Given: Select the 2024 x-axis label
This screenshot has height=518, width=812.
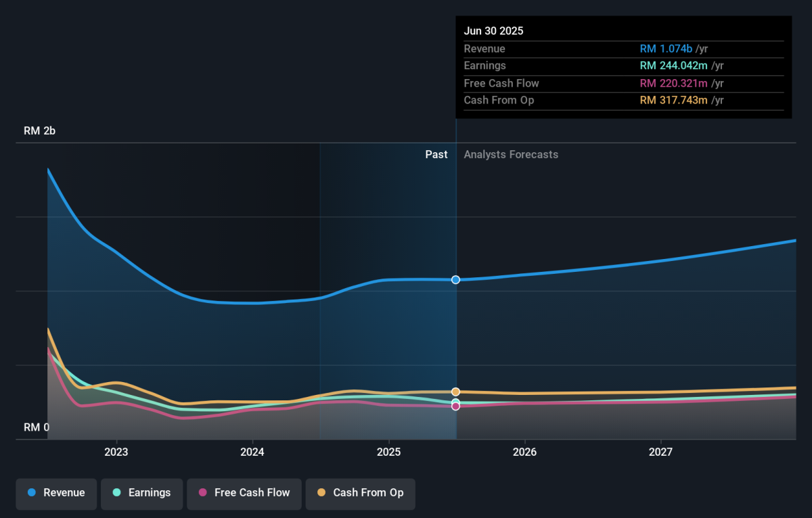Looking at the screenshot, I should 252,452.
